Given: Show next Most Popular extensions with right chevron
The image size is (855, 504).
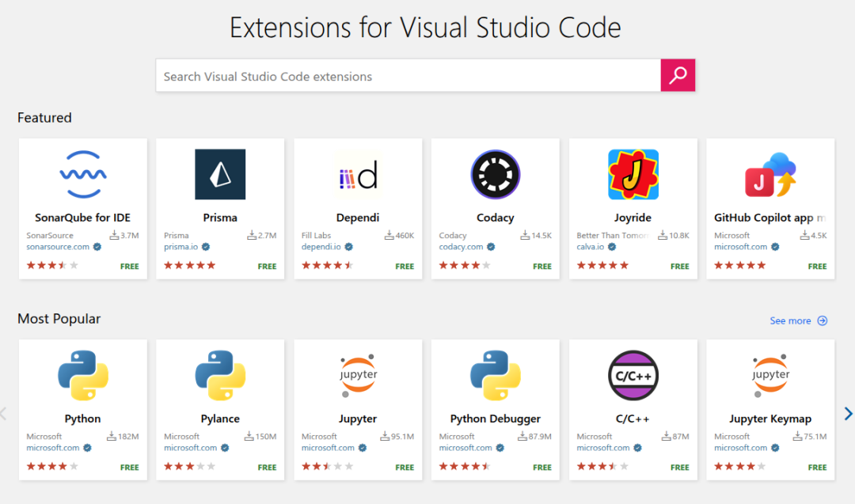Looking at the screenshot, I should [848, 414].
